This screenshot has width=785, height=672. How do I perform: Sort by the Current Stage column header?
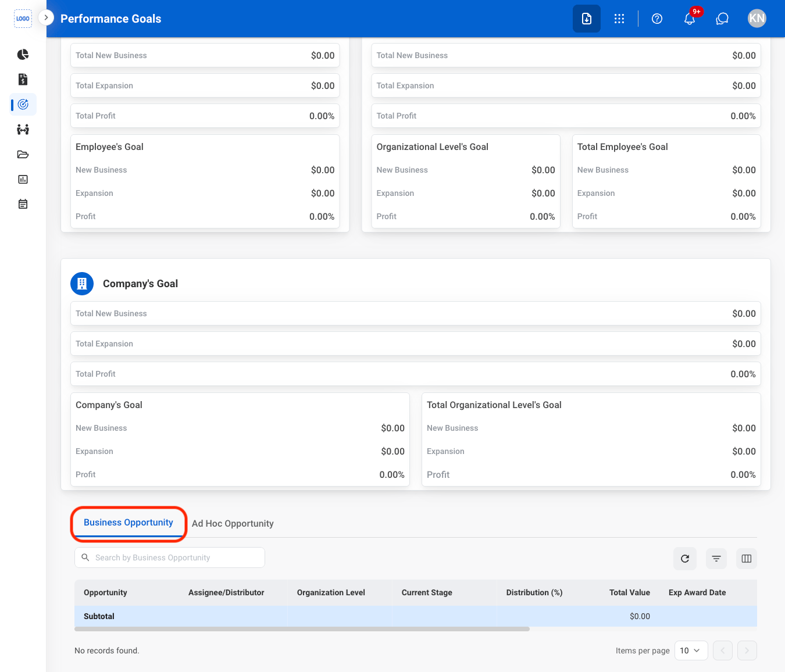point(427,592)
